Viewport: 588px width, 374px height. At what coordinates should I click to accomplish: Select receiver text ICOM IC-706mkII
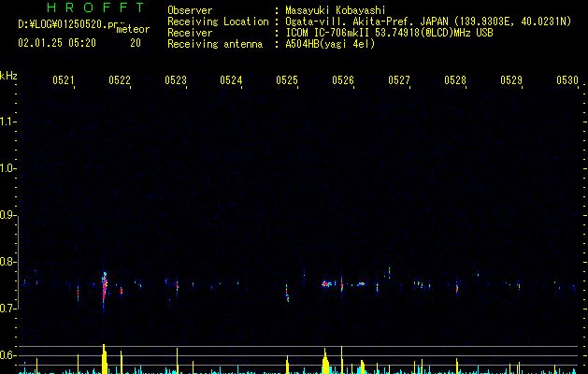[x=328, y=33]
